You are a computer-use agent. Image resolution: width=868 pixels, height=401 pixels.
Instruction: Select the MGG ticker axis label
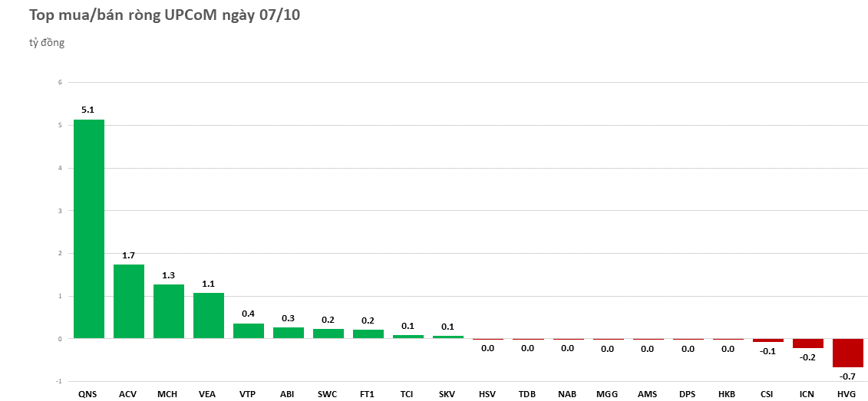coord(607,394)
